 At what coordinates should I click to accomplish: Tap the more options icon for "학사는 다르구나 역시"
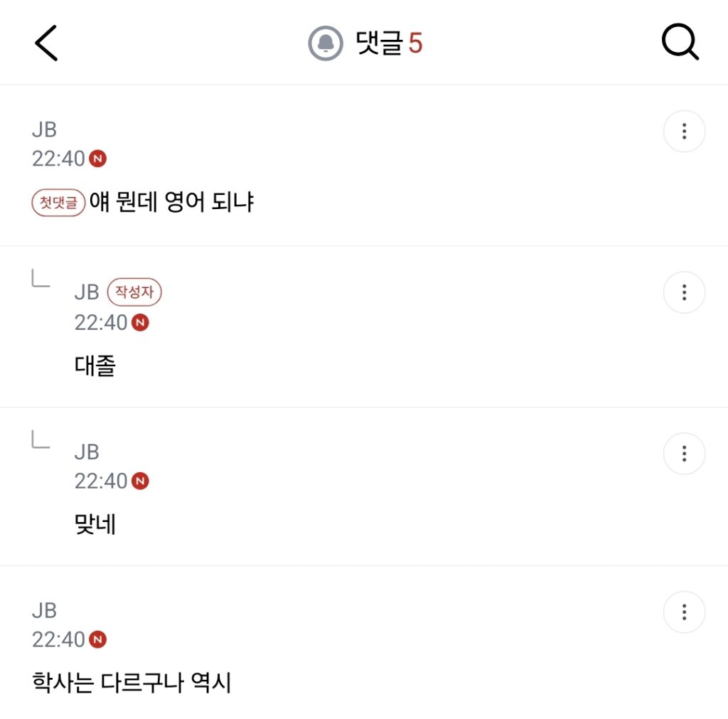(684, 612)
